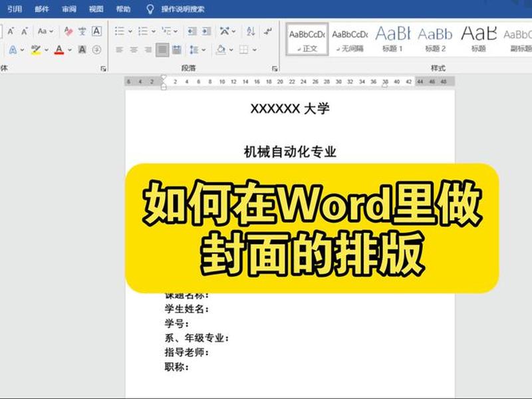Click the "XXXXXX 大学" title text
This screenshot has height=399, width=532.
[x=290, y=108]
